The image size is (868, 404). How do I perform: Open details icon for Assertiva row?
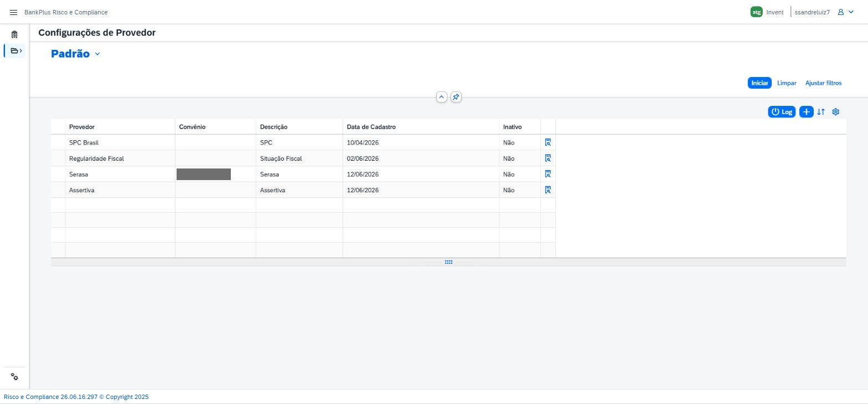coord(548,190)
